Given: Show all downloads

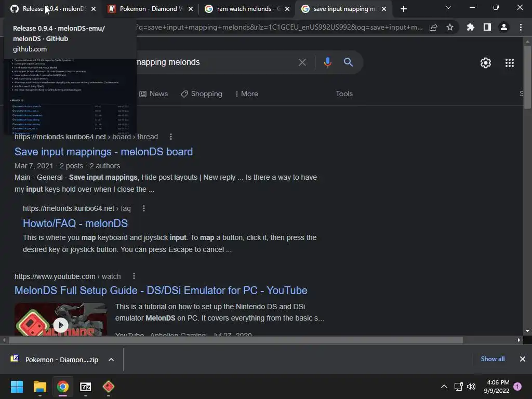Looking at the screenshot, I should 493,359.
